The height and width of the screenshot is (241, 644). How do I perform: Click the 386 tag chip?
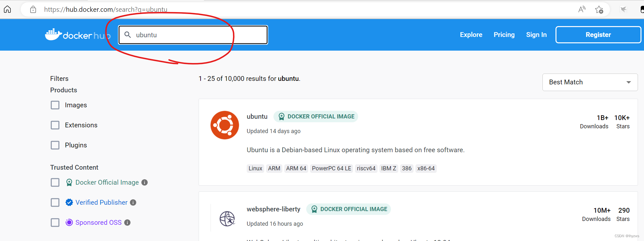tap(407, 168)
